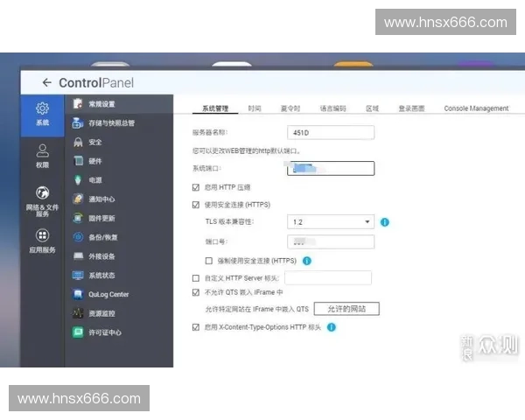Click the Allowed Websites (允许的网站) button

(x=346, y=309)
